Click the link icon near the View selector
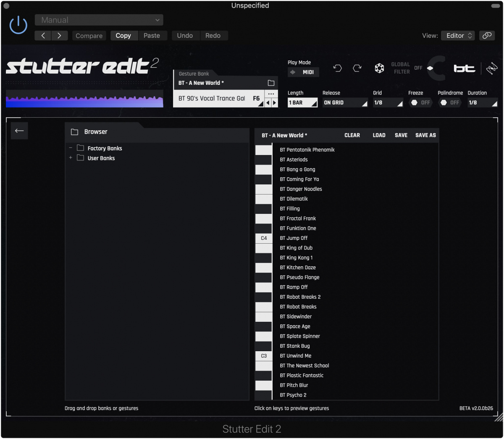 [487, 36]
